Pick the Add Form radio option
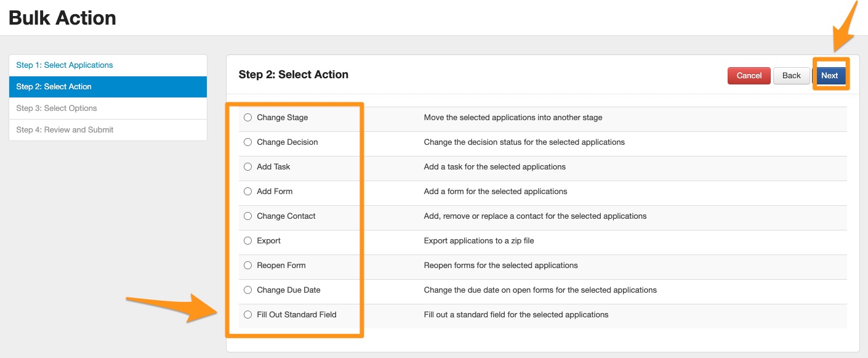 [x=247, y=192]
